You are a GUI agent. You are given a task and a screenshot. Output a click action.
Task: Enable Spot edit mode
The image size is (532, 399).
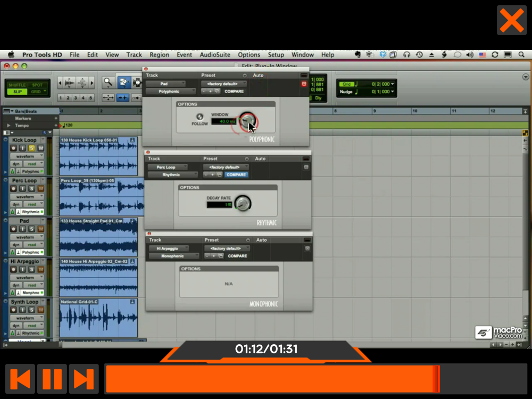pyautogui.click(x=37, y=85)
